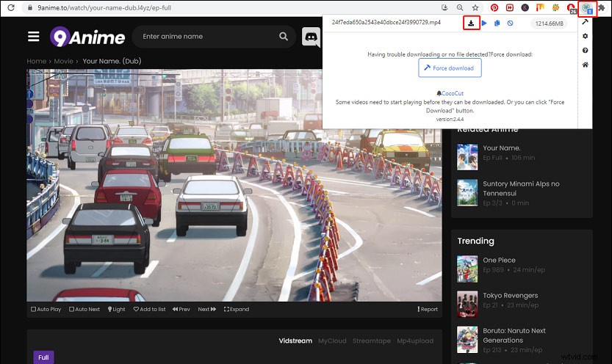Bookmark this page with the star icon
Viewport: 612px width, 364px height.
tap(475, 7)
